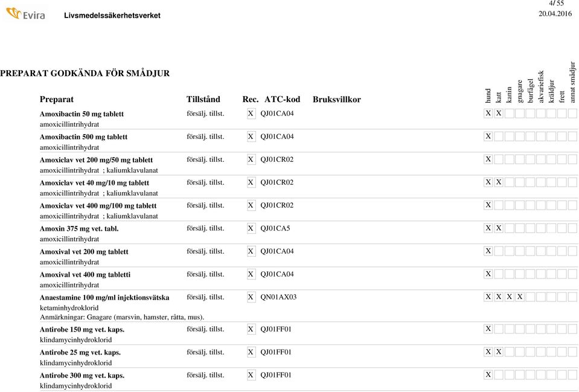Viewport: 579px width, 392px height.
Task: Toggle katt checkbox for Amoxiclav vet 40 mg/10 mg
Action: (x=499, y=182)
